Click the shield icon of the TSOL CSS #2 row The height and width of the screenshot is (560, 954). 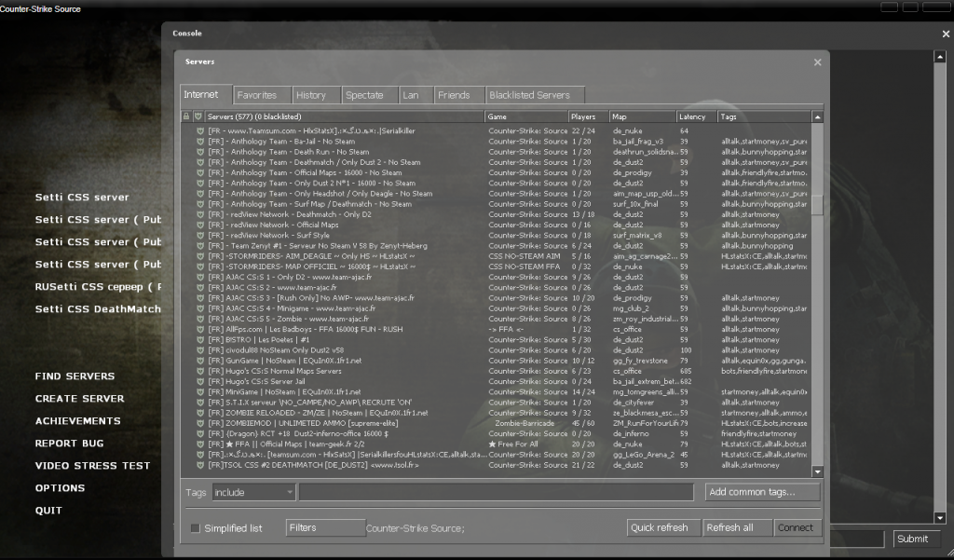pyautogui.click(x=200, y=465)
